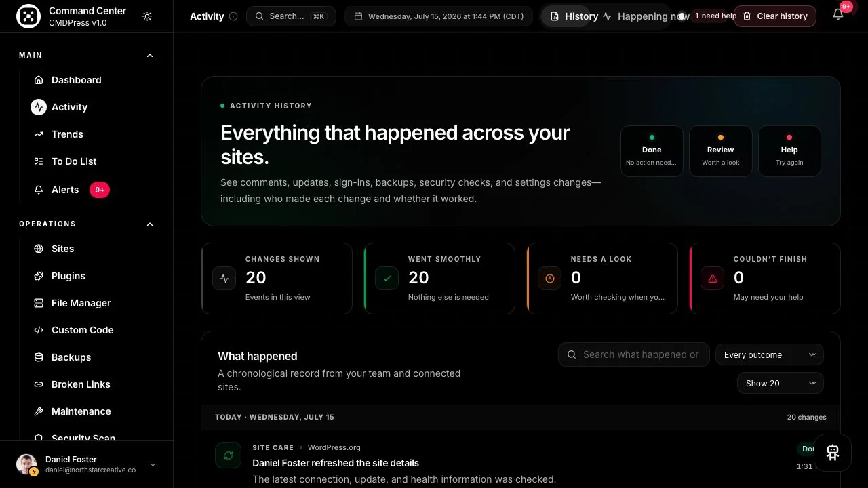Click the Plugins puzzle icon
The width and height of the screenshot is (868, 488).
tap(39, 276)
